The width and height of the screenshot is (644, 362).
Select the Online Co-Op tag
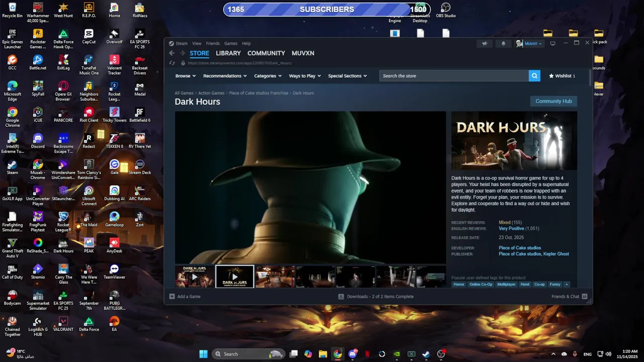coord(481,285)
